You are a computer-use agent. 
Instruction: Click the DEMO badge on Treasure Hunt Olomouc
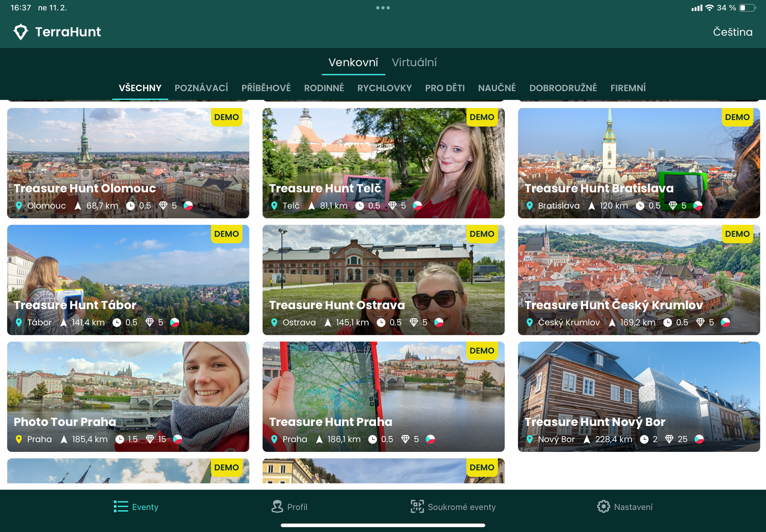pos(227,117)
